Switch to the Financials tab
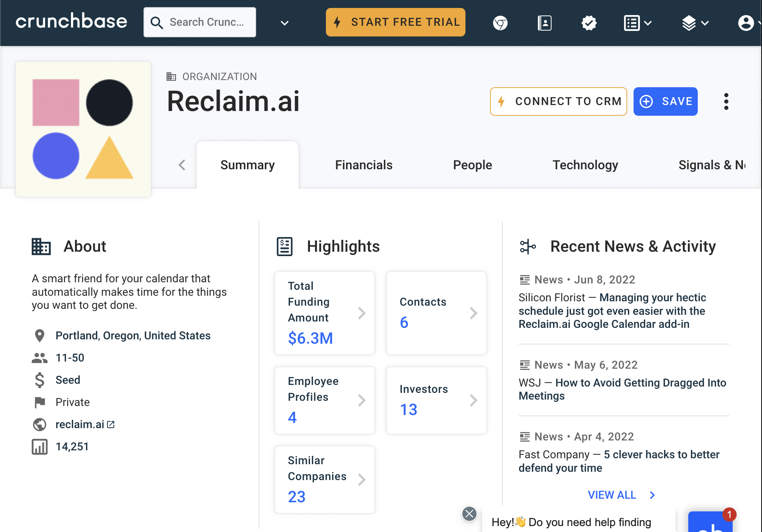Viewport: 762px width, 532px height. click(x=364, y=165)
